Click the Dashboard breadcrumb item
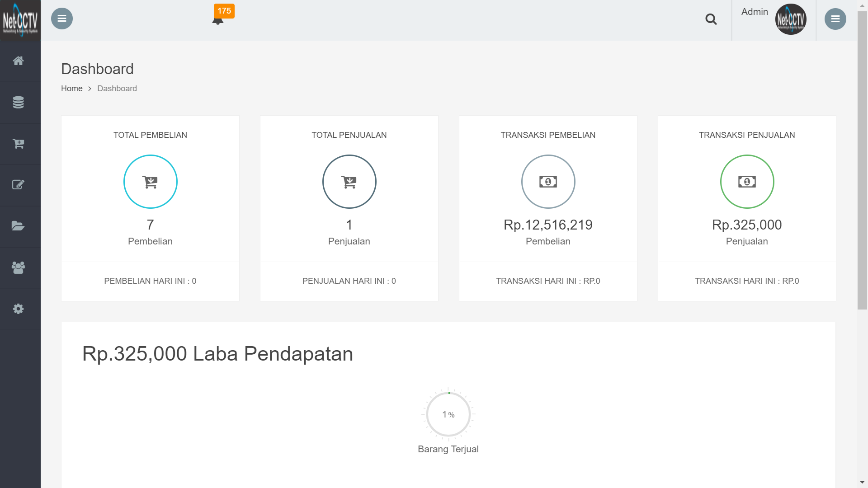Screen dimensions: 868x488 tap(117, 89)
